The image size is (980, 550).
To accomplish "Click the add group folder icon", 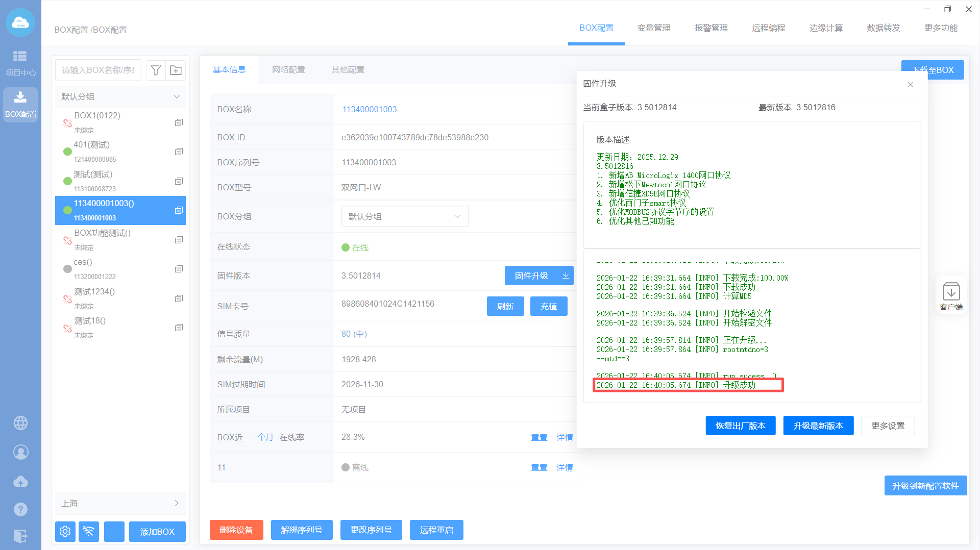I will [x=176, y=70].
